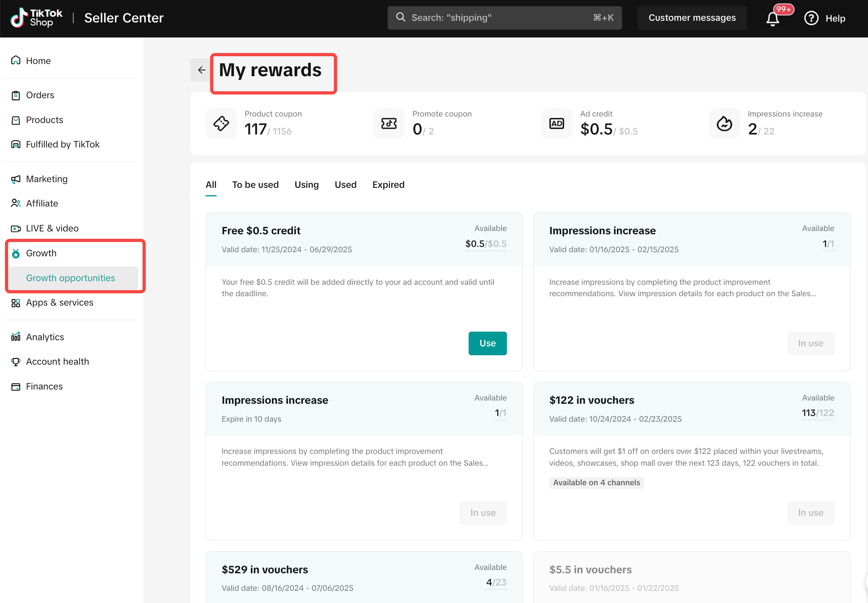868x603 pixels.
Task: Click the Product coupon ticket icon
Action: point(221,123)
